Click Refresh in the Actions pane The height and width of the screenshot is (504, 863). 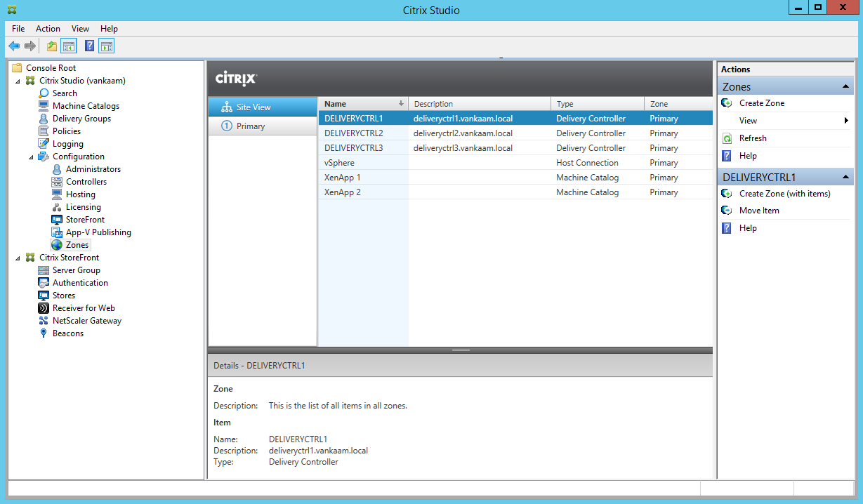(x=753, y=138)
